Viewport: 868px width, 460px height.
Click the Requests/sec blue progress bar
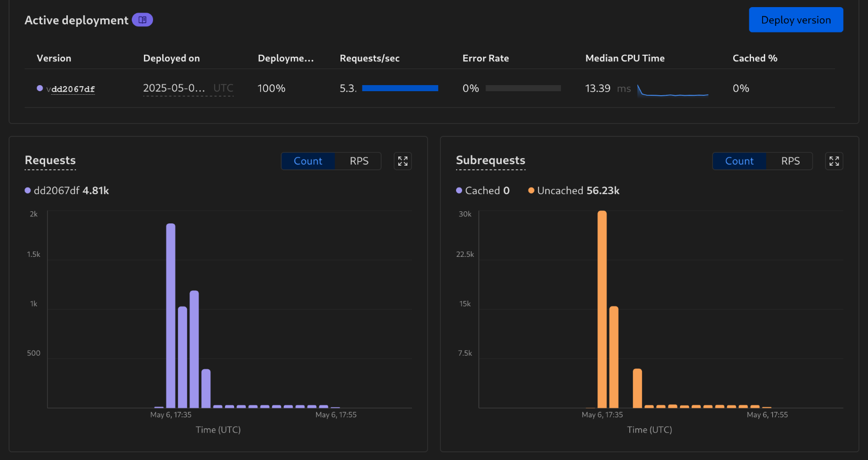[x=400, y=88]
